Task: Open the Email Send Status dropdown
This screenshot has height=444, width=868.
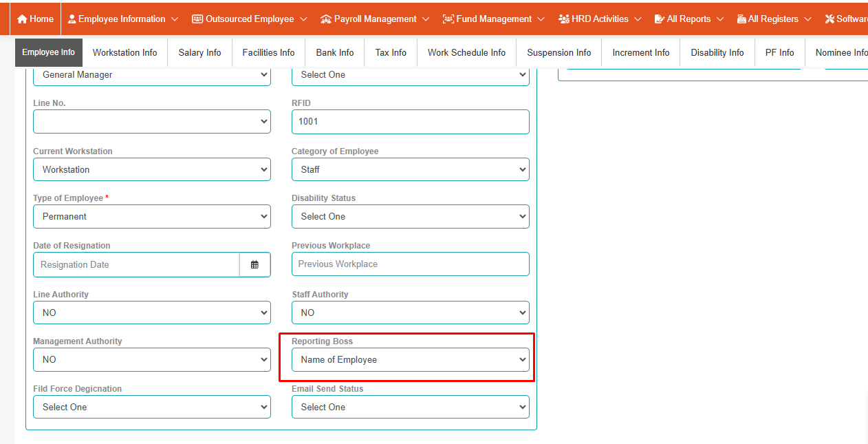Action: (x=410, y=407)
